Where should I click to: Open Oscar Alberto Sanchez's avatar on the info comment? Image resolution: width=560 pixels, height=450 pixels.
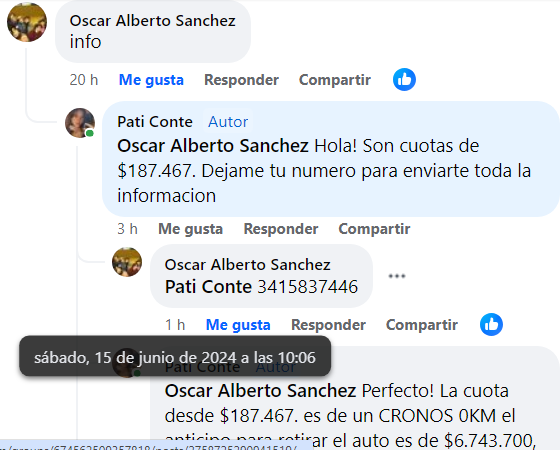click(27, 22)
